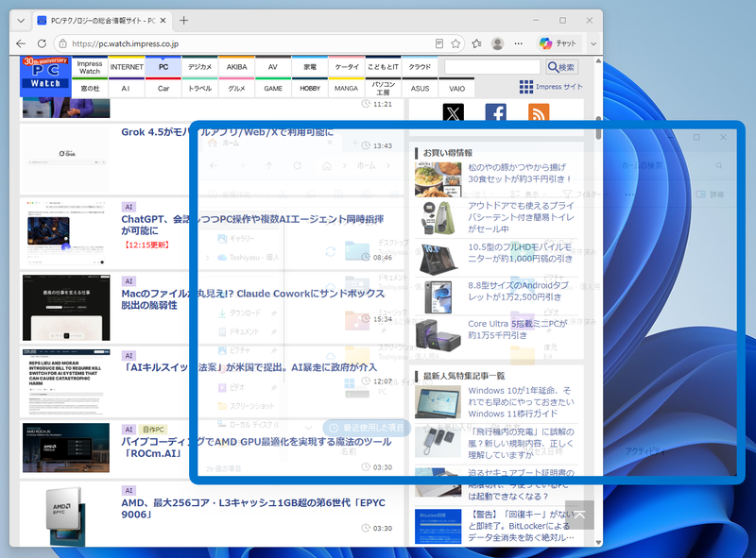Viewport: 756px width, 558px height.
Task: Open the ChatGPT article thumbnail
Action: click(66, 233)
